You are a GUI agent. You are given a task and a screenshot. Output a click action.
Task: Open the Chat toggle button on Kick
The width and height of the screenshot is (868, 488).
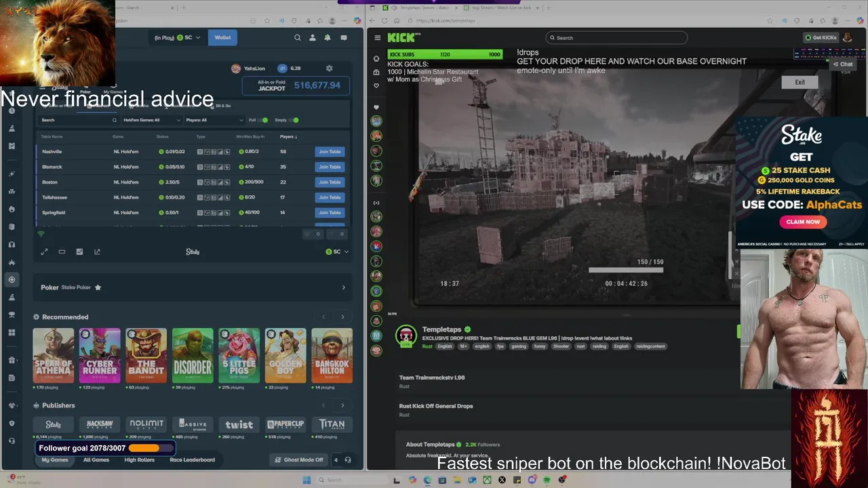[x=843, y=64]
